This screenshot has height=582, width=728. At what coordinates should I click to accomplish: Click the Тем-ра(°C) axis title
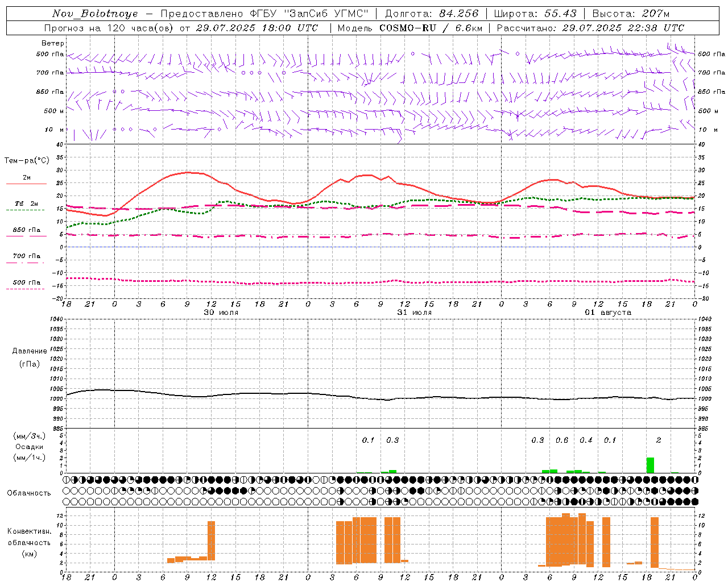click(27, 161)
